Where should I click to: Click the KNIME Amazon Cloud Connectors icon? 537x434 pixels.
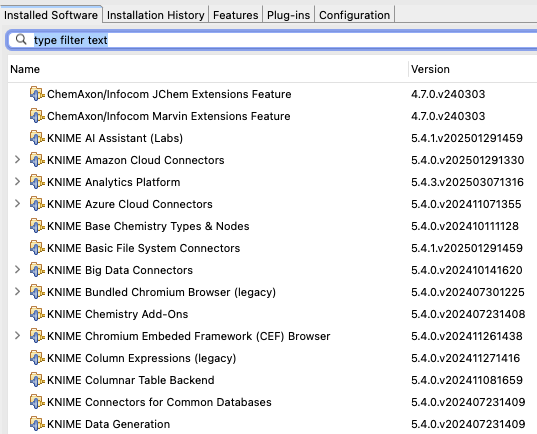click(37, 160)
